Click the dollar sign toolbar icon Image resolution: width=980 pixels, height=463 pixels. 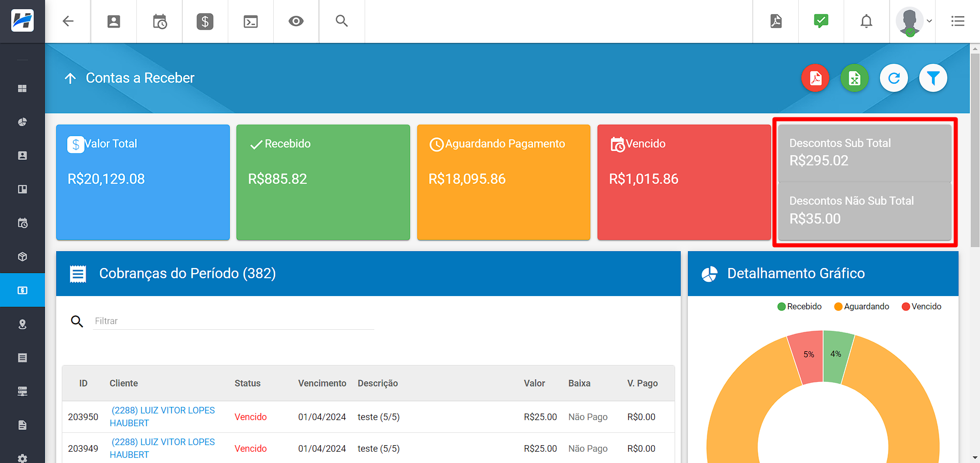(x=205, y=21)
